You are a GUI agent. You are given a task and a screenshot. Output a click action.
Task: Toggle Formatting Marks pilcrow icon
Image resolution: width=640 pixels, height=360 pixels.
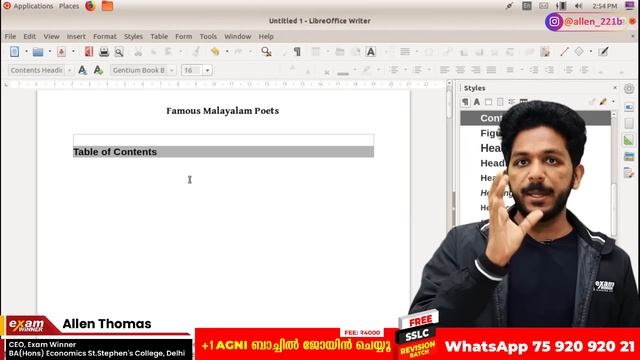tap(297, 52)
